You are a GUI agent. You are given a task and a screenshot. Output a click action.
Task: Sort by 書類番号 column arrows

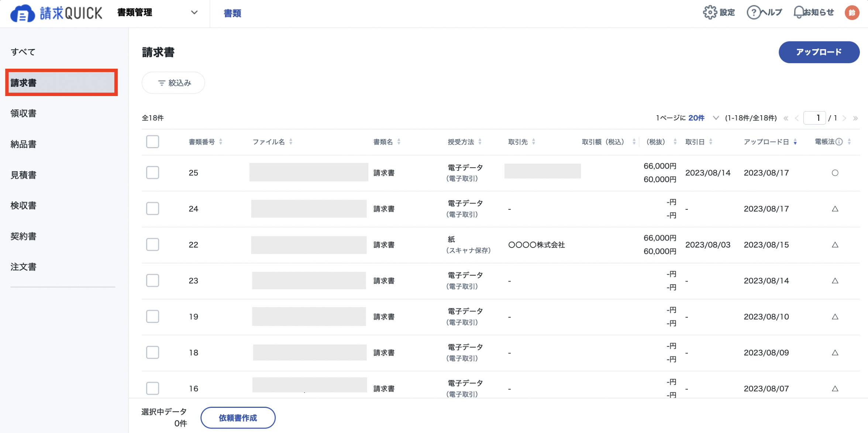pyautogui.click(x=221, y=142)
